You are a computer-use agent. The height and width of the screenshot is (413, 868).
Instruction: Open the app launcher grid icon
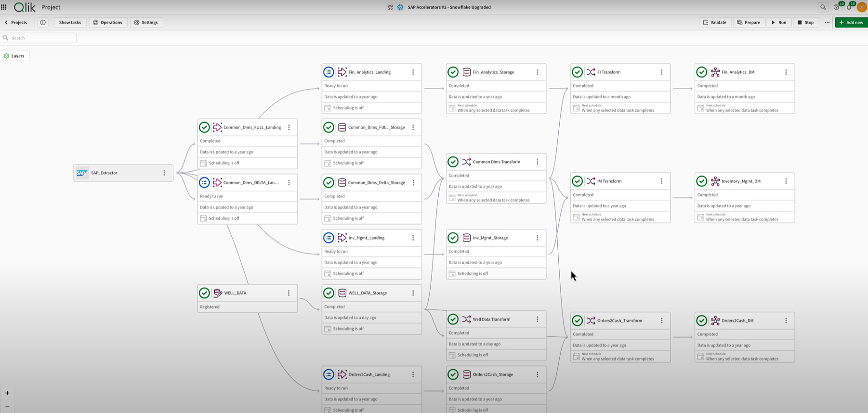pyautogui.click(x=4, y=7)
